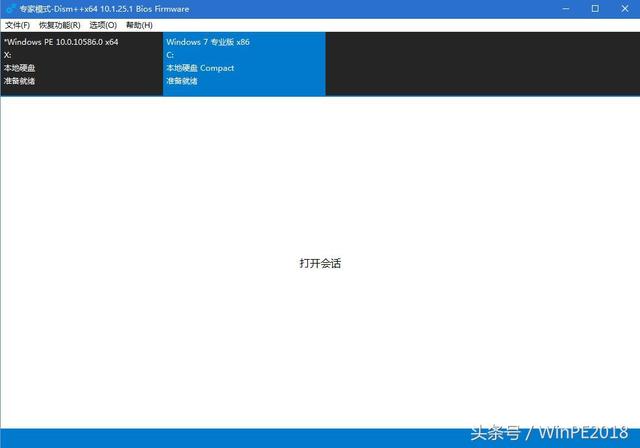Select the Windows 7 专业版 x86 system tile
The height and width of the screenshot is (448, 640).
pyautogui.click(x=244, y=64)
